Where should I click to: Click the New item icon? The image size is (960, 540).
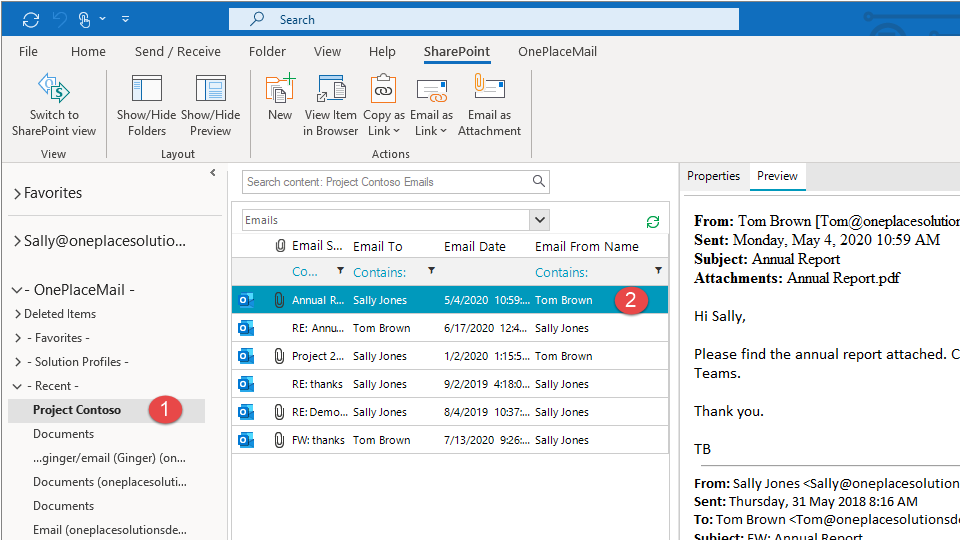pyautogui.click(x=280, y=90)
